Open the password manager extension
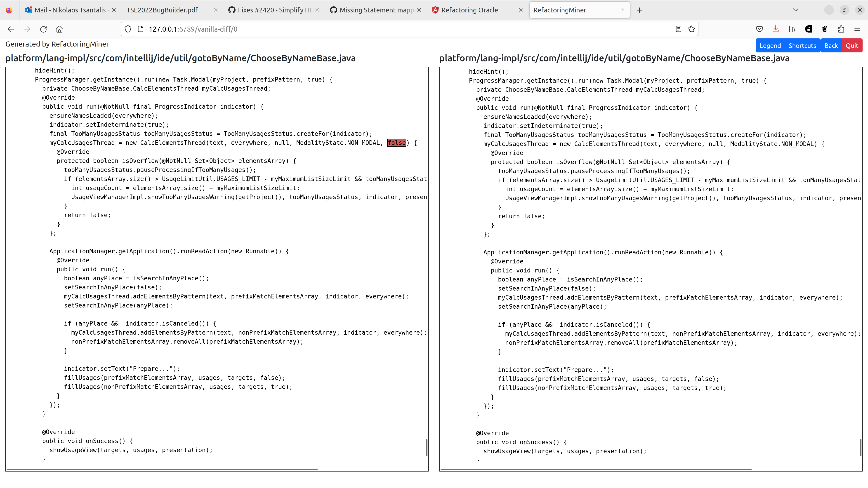Viewport: 868px width, 488px height. point(808,29)
